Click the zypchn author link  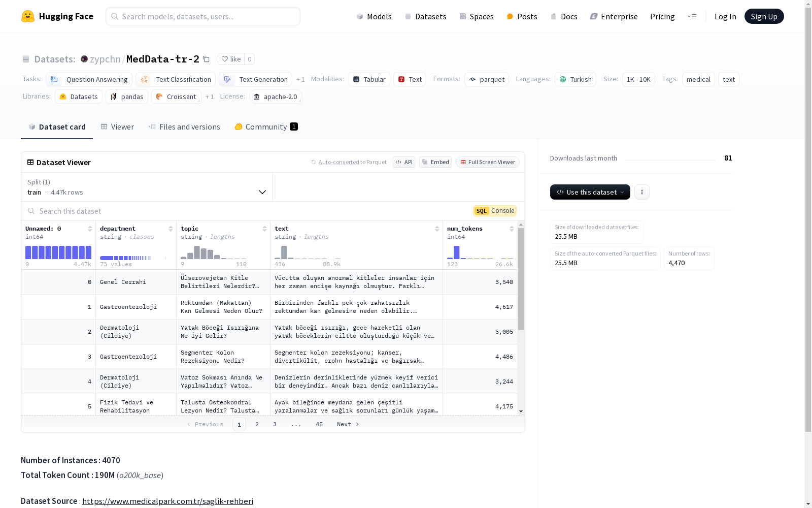[x=105, y=59]
